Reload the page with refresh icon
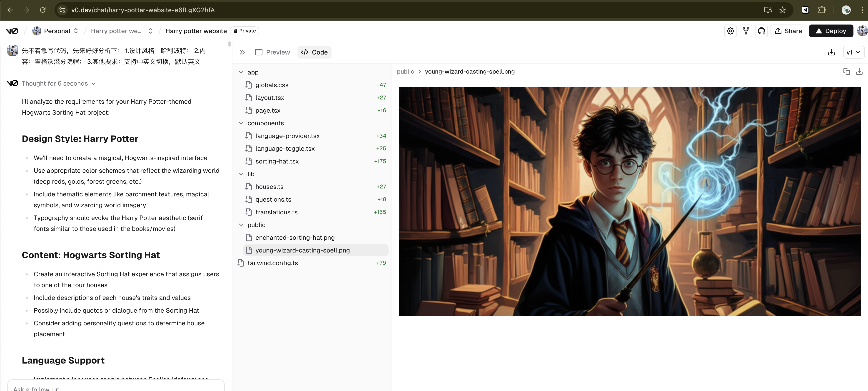 (43, 10)
